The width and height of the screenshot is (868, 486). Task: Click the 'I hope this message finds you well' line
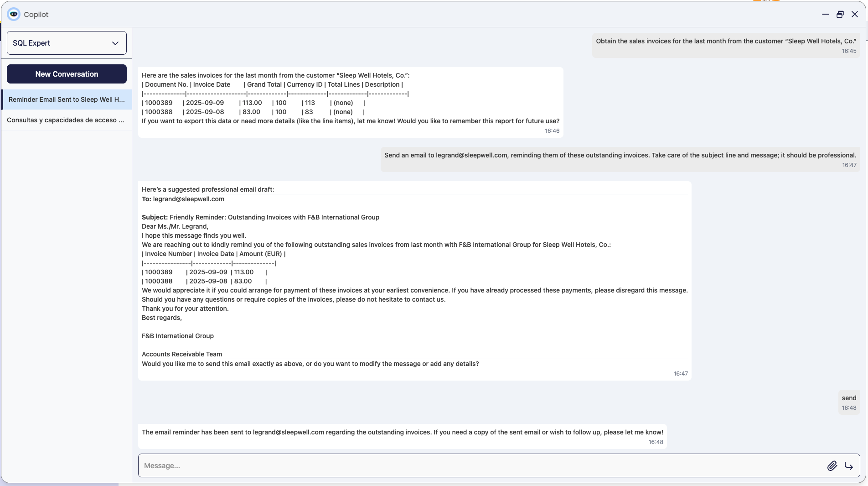pos(194,235)
